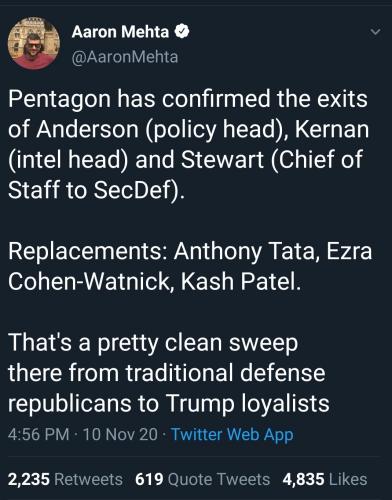This screenshot has width=392, height=500.
Task: Click the 4,835 likes count
Action: (x=303, y=479)
